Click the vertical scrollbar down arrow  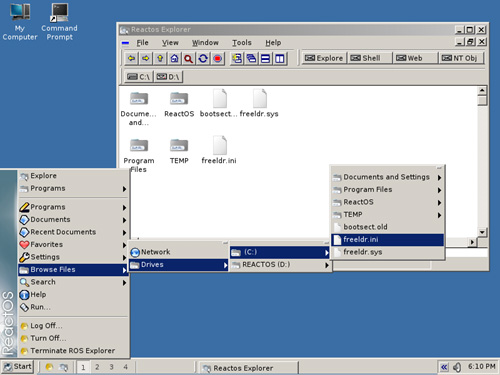[482, 232]
